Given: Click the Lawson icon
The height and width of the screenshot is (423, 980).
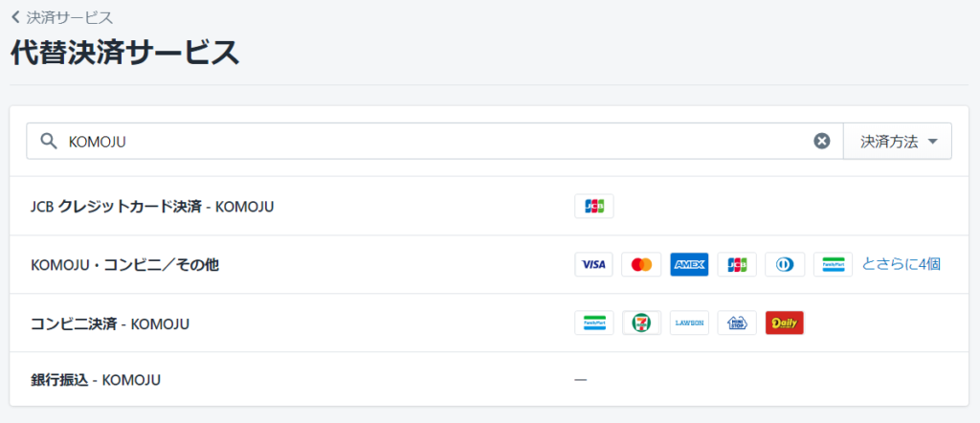Looking at the screenshot, I should 689,323.
